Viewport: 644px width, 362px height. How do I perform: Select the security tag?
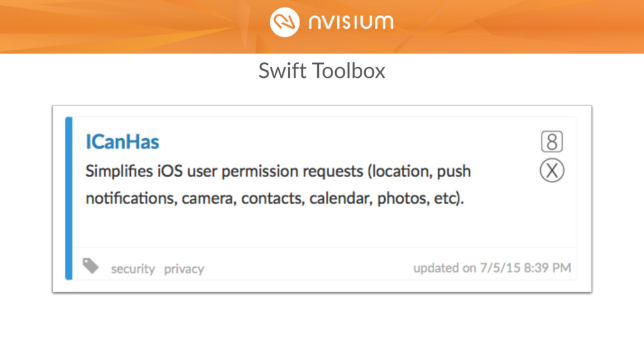tap(133, 269)
